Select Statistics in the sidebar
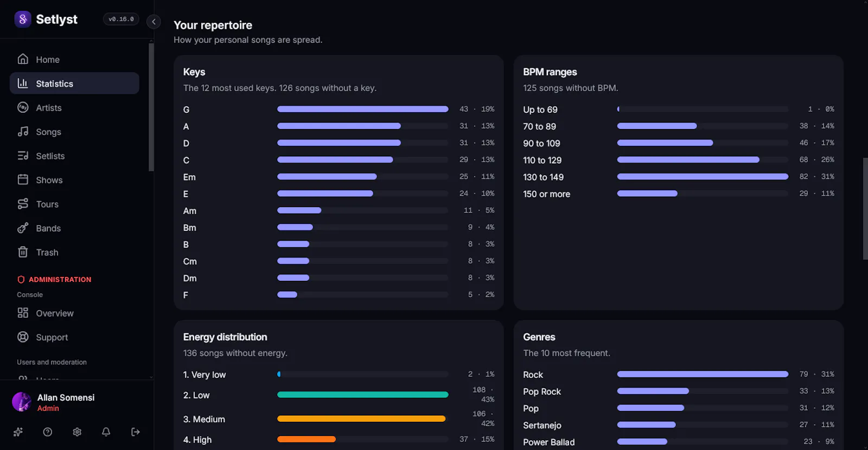 (x=74, y=83)
